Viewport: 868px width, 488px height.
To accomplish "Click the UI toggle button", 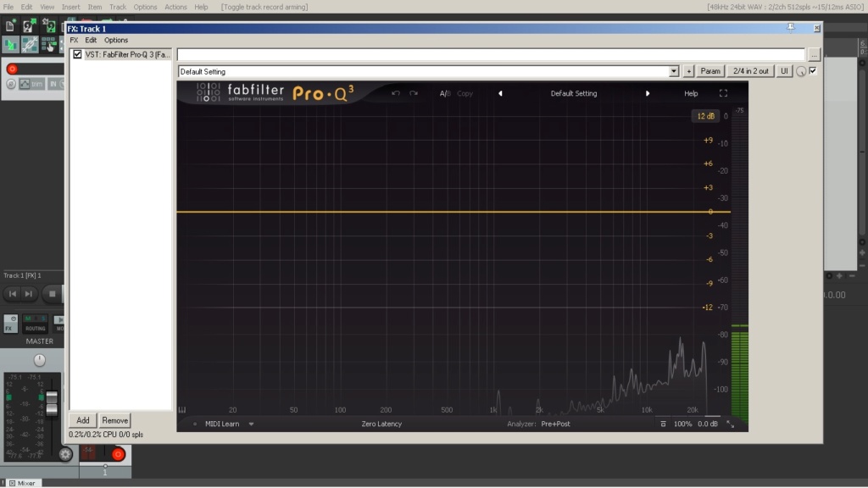I will (x=784, y=71).
